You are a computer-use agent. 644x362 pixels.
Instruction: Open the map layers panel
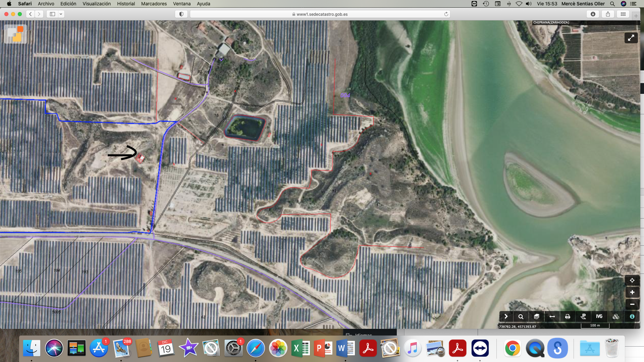coord(536,316)
